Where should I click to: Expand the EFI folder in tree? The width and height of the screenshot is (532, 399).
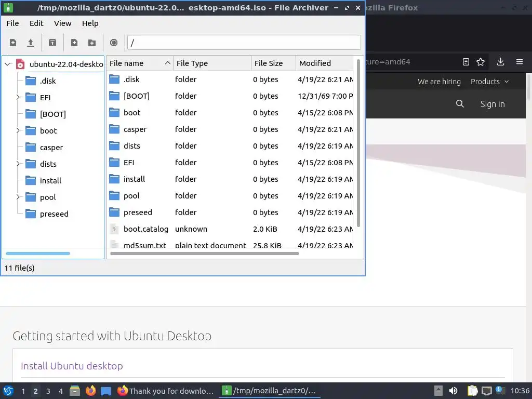tap(18, 97)
